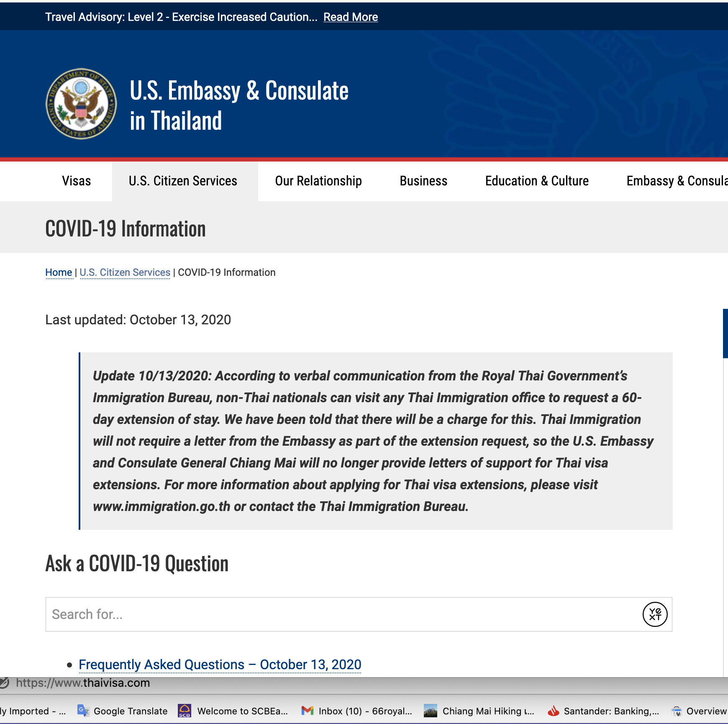Click the COVID-19 Information breadcrumb text

click(227, 272)
